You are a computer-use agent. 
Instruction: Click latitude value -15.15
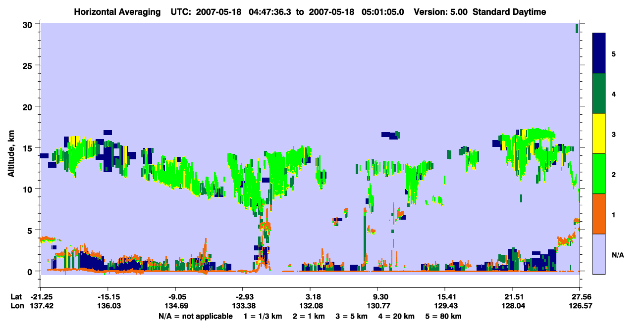tap(108, 297)
